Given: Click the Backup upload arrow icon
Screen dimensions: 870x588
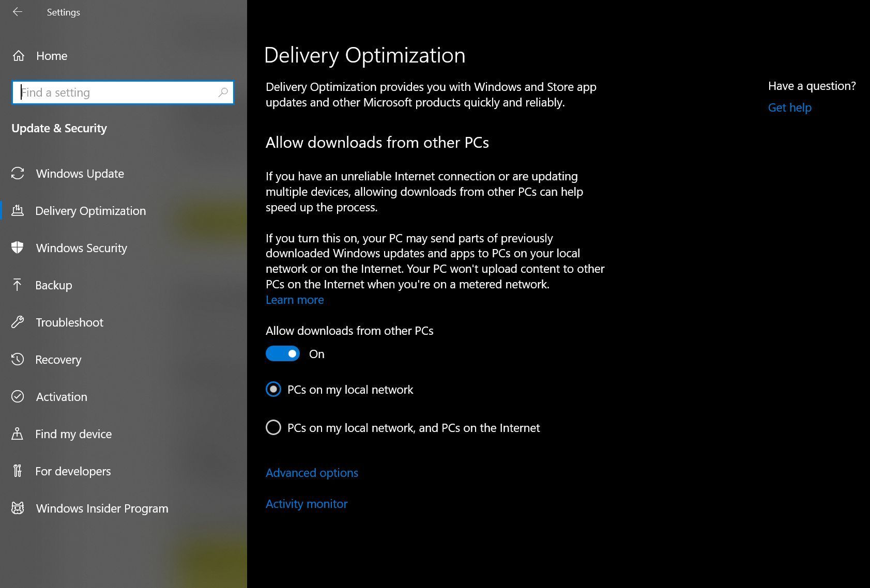Looking at the screenshot, I should (x=17, y=285).
